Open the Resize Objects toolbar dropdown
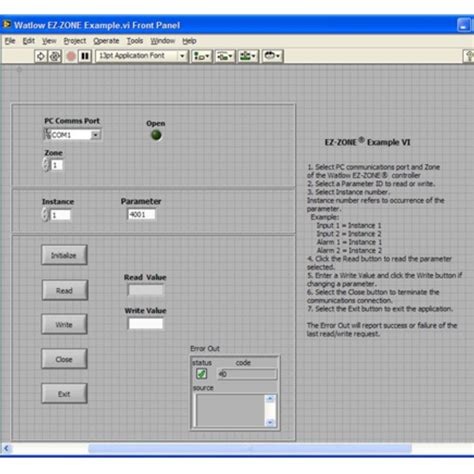Viewport: 474px width, 474px height. pos(248,56)
